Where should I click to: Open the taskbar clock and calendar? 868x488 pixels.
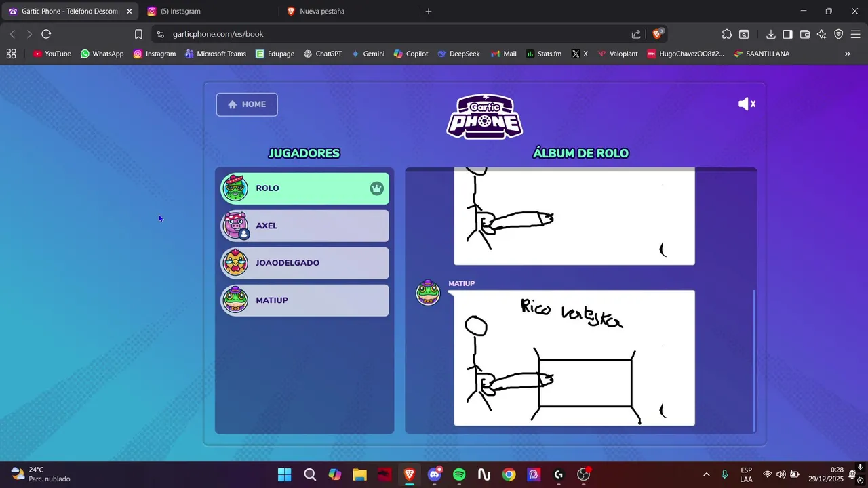tap(827, 474)
